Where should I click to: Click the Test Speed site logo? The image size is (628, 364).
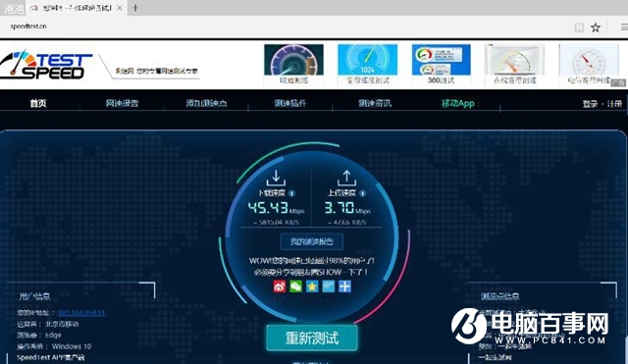[46, 66]
